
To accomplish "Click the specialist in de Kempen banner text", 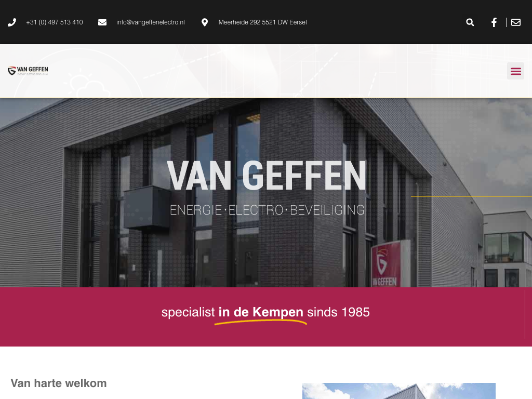I will point(265,312).
